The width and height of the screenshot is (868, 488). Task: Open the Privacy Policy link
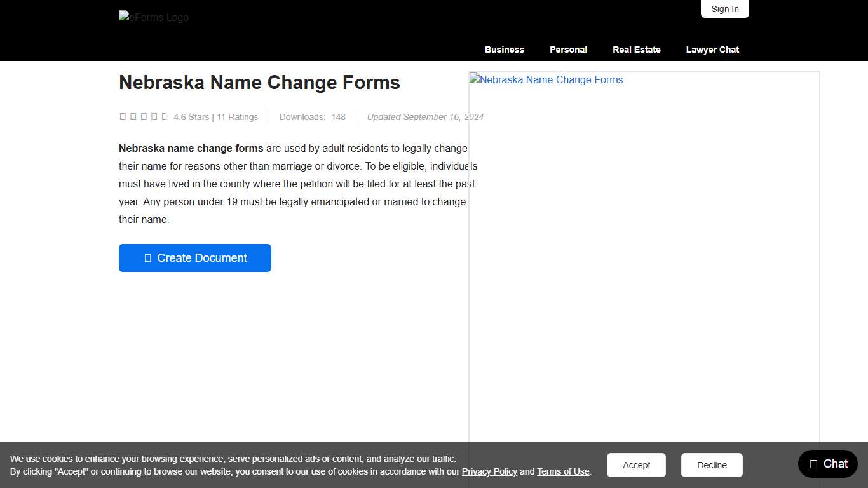click(x=489, y=471)
